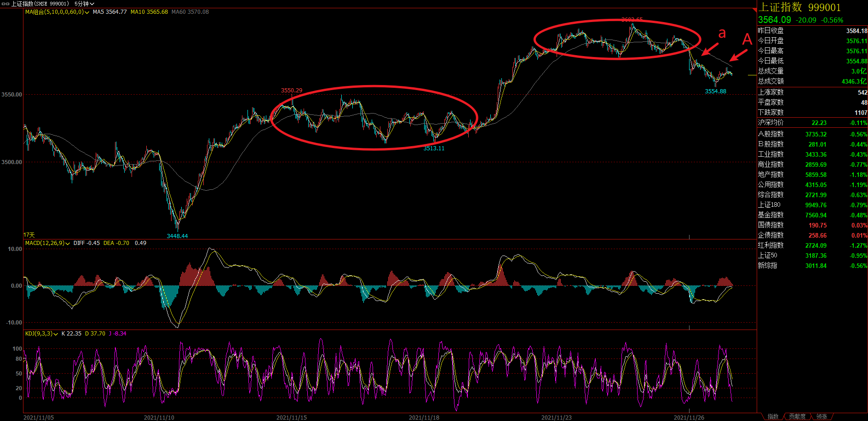868x421 pixels.
Task: Open the 领涨 tab
Action: pos(822,416)
